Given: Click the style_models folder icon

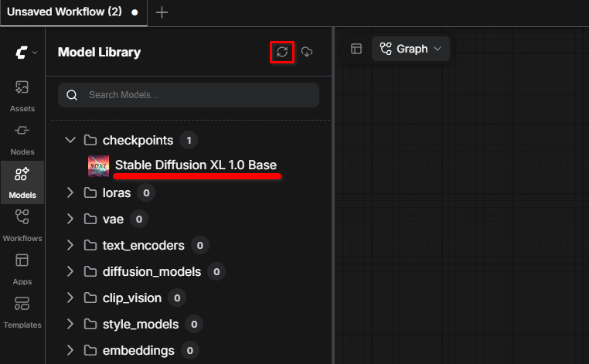Looking at the screenshot, I should tap(90, 324).
